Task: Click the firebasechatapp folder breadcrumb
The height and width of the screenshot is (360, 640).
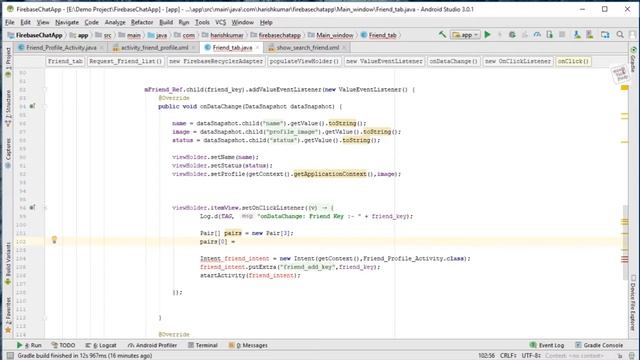Action: pyautogui.click(x=276, y=36)
